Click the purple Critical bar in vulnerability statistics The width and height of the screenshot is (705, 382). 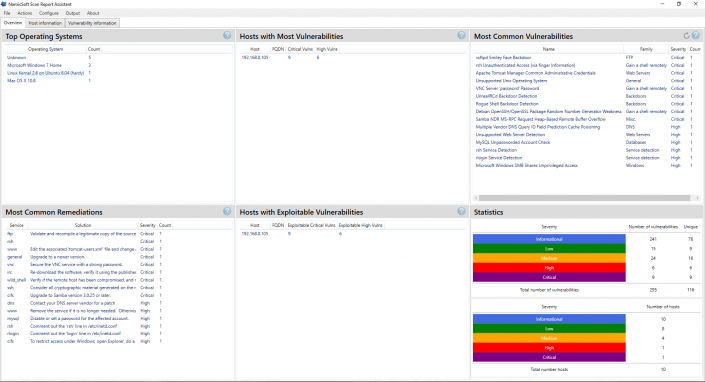coord(549,277)
